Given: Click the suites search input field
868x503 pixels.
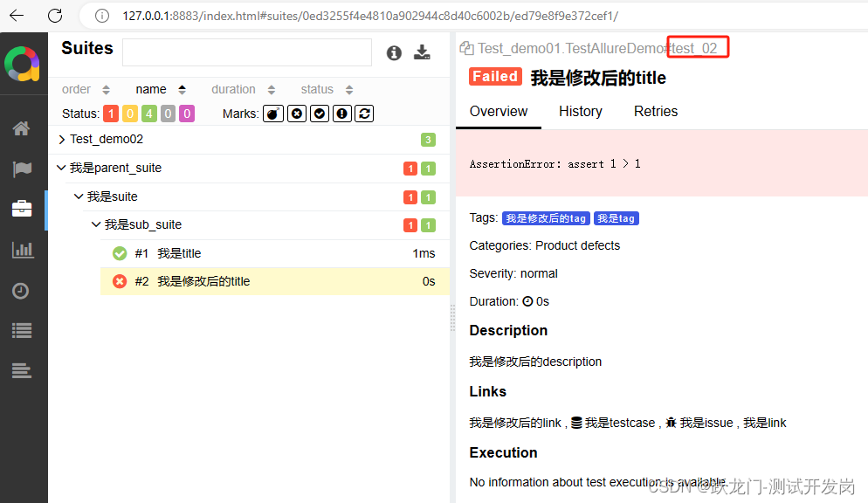Looking at the screenshot, I should 247,52.
